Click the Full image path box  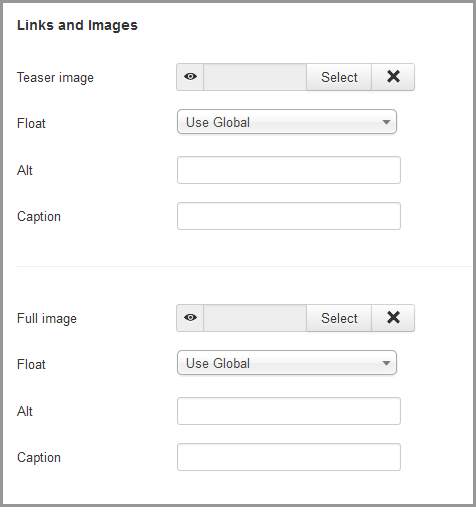tap(255, 318)
